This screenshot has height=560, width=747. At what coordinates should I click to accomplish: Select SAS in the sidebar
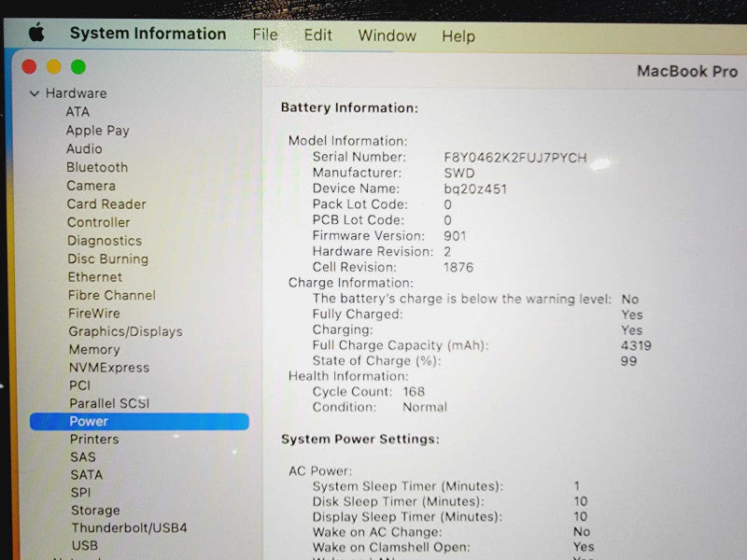(83, 457)
